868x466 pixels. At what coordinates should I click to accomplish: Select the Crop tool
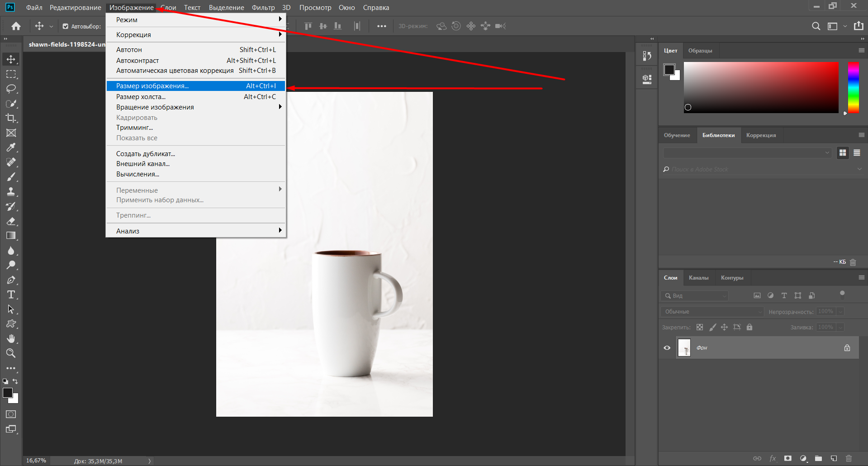(11, 118)
